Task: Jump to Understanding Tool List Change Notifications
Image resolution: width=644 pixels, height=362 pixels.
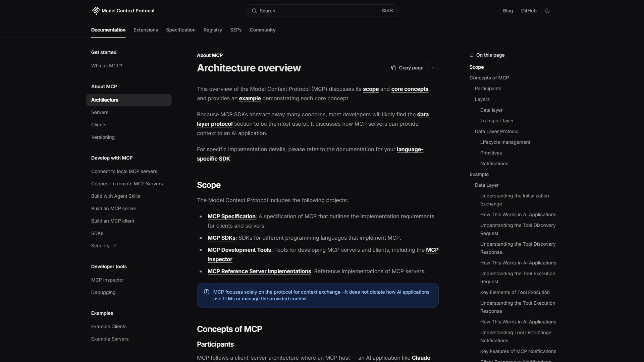Action: click(x=516, y=337)
